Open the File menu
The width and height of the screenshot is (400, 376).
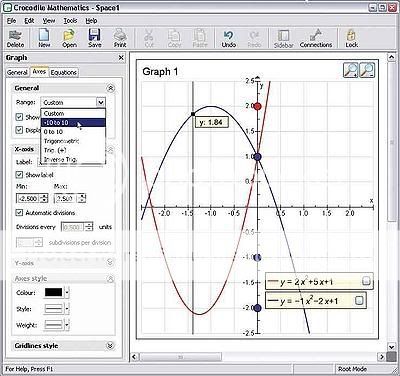[11, 21]
